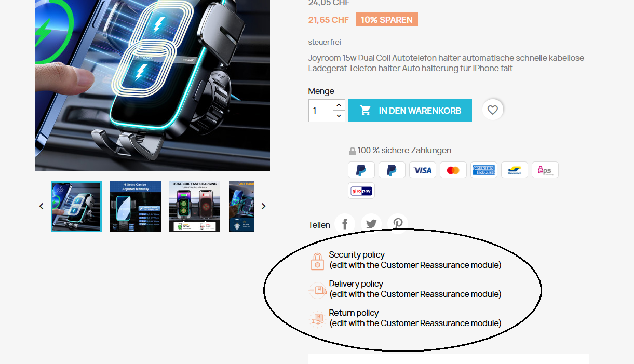Click the Teilen label
Viewport: 634px width, 364px height.
click(319, 225)
